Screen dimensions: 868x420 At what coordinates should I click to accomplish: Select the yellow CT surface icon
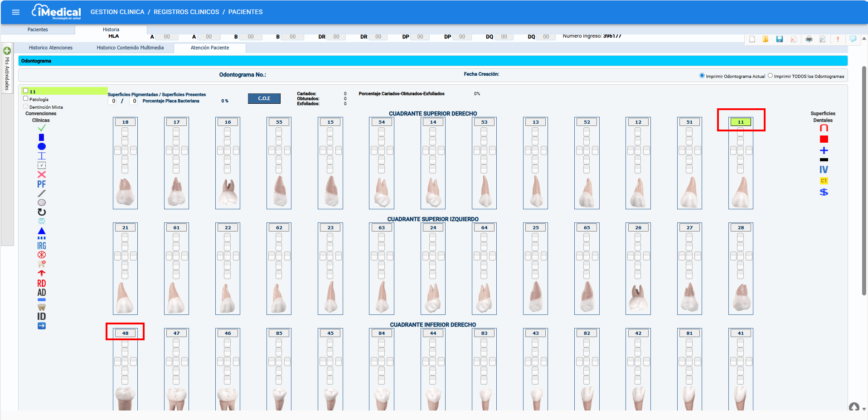824,181
